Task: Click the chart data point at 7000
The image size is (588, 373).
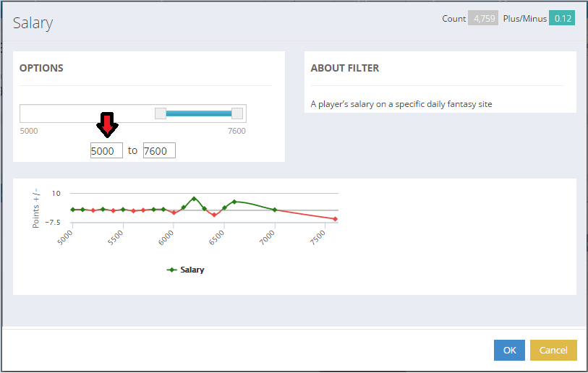Action: 275,210
